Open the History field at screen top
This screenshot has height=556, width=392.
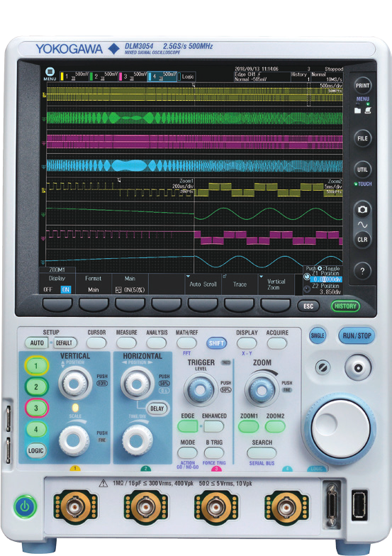[x=301, y=77]
